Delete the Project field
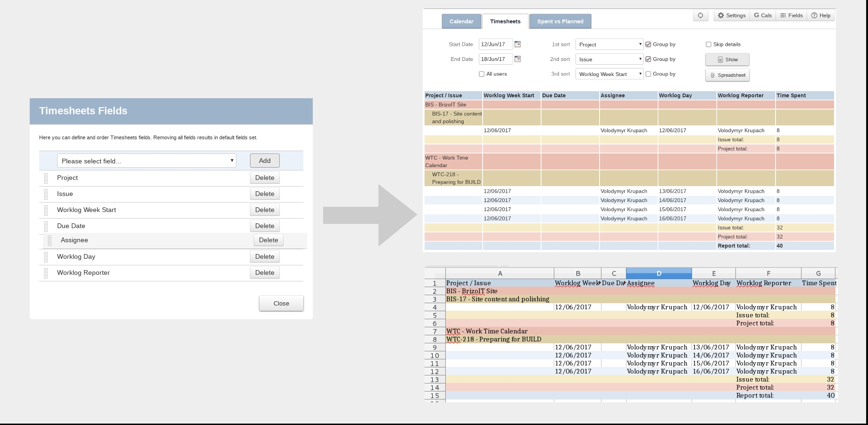868x425 pixels. (265, 178)
